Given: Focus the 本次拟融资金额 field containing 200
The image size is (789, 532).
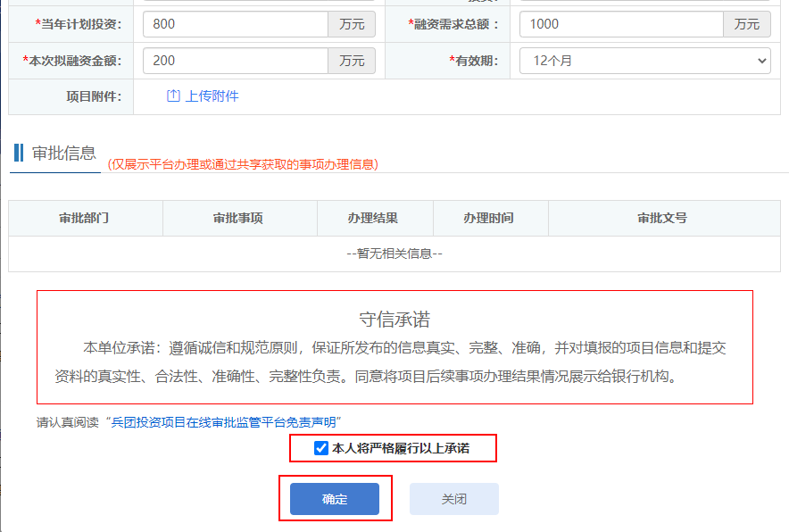Looking at the screenshot, I should (x=236, y=61).
